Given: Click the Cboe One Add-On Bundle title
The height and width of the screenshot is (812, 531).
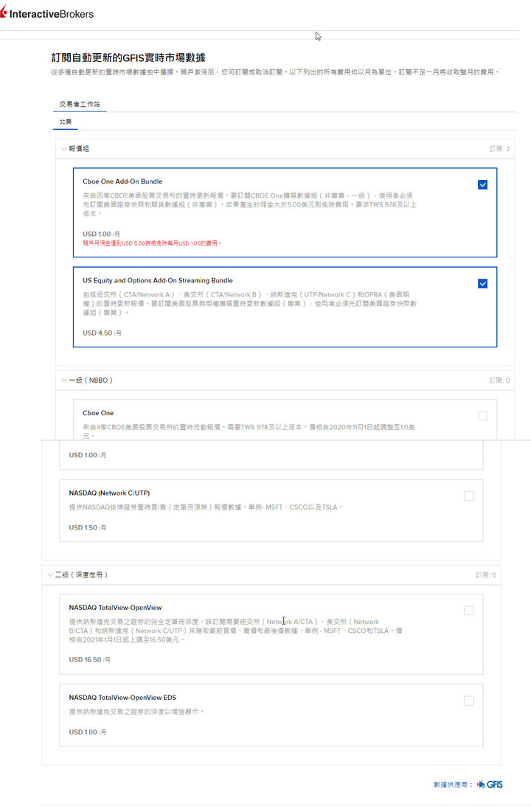Looking at the screenshot, I should click(x=122, y=181).
